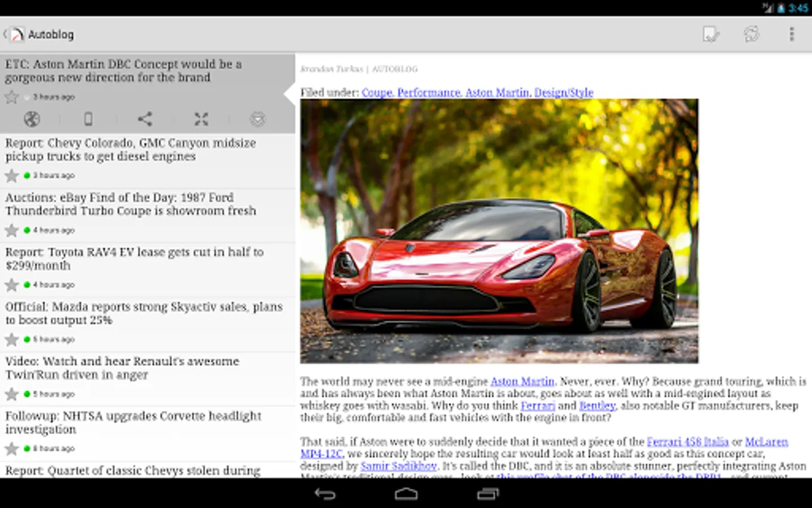812x508 pixels.
Task: Tap the unread dot on the Ford Thunderbird article
Action: 27,230
